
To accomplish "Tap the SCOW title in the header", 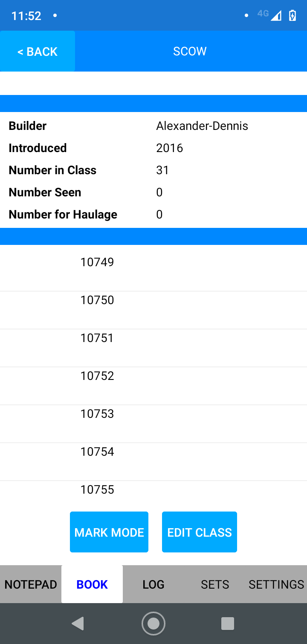I will tap(189, 51).
